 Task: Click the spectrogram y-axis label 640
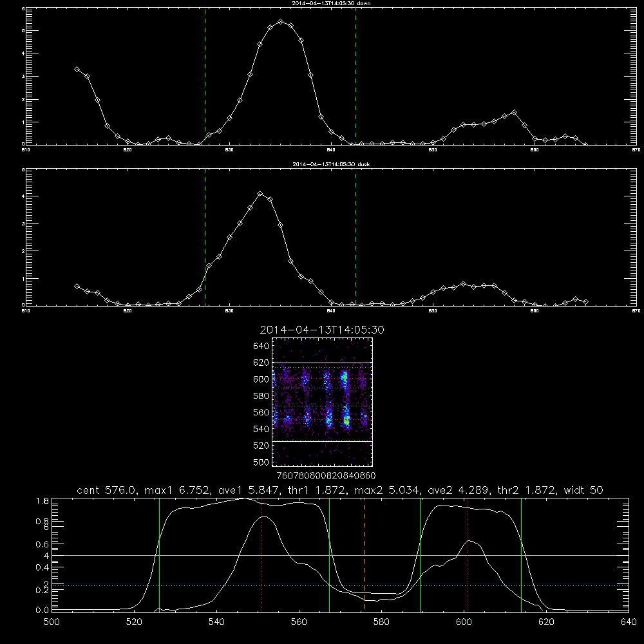click(261, 346)
